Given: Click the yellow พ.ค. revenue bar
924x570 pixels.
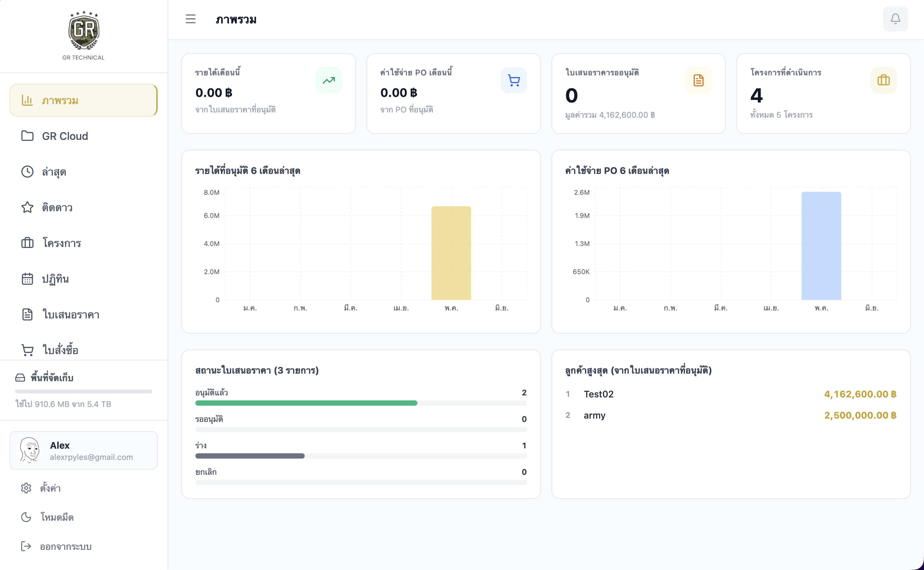Looking at the screenshot, I should 451,253.
